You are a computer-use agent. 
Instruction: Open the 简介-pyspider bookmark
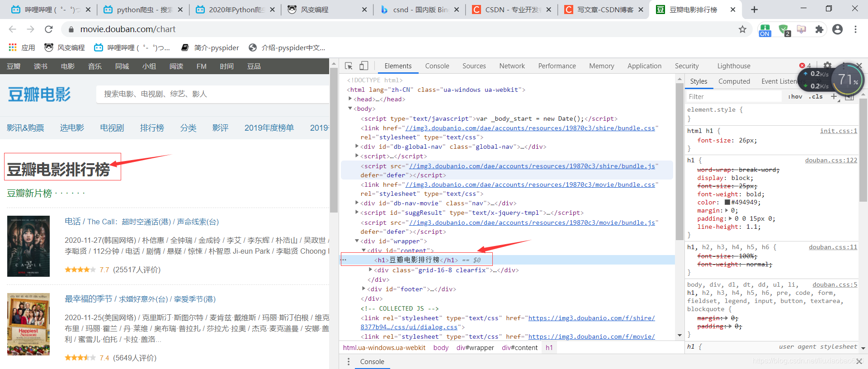tap(210, 47)
